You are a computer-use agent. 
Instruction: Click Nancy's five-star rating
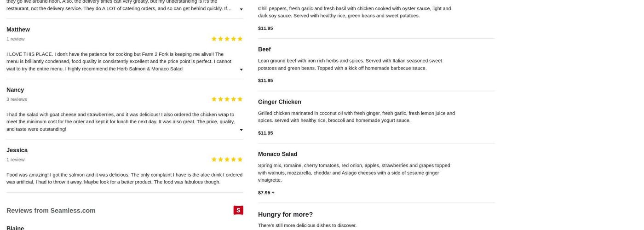pos(227,99)
